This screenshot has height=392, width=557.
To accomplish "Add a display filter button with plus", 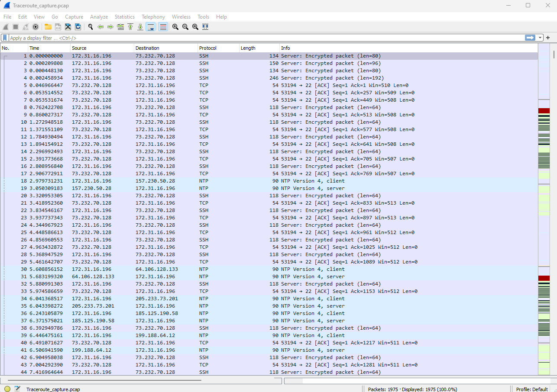I will pos(548,38).
